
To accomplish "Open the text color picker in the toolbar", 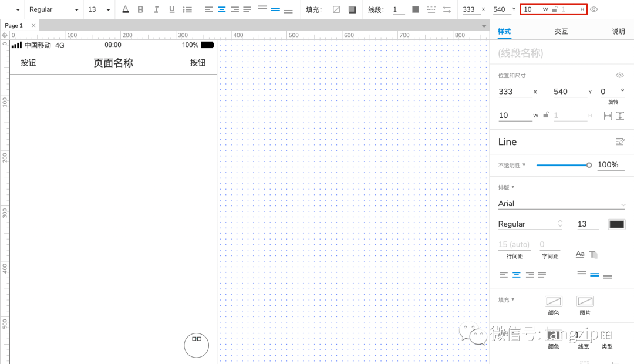I will pos(126,9).
